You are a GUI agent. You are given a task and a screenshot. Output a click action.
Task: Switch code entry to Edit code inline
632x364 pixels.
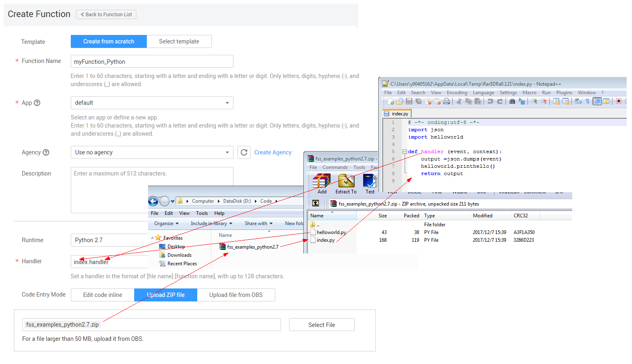(x=102, y=295)
